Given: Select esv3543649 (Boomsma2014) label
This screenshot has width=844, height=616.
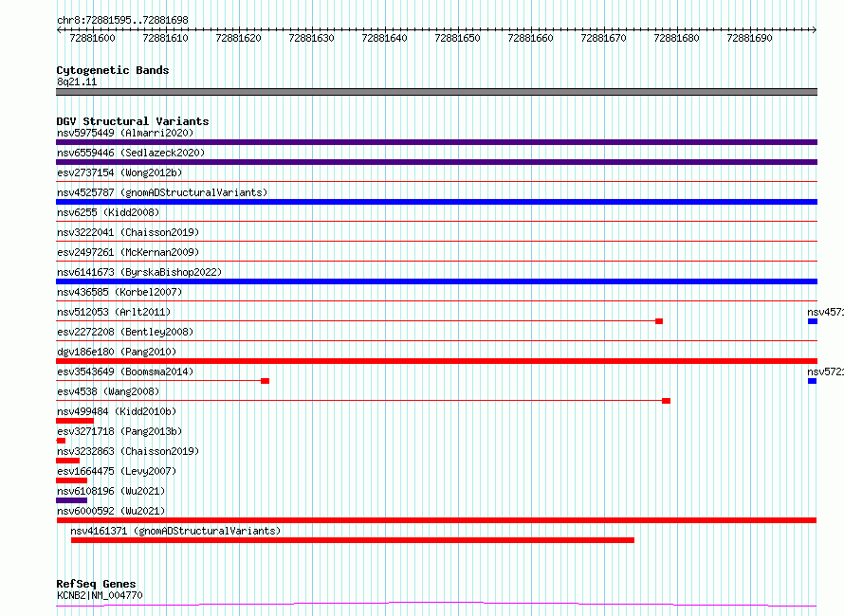Looking at the screenshot, I should pos(125,371).
